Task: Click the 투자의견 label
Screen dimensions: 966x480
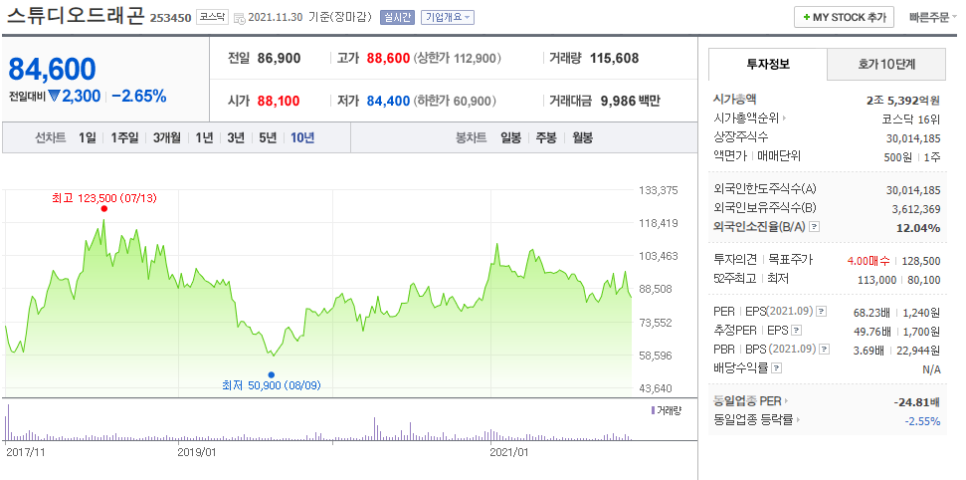Action: point(735,261)
